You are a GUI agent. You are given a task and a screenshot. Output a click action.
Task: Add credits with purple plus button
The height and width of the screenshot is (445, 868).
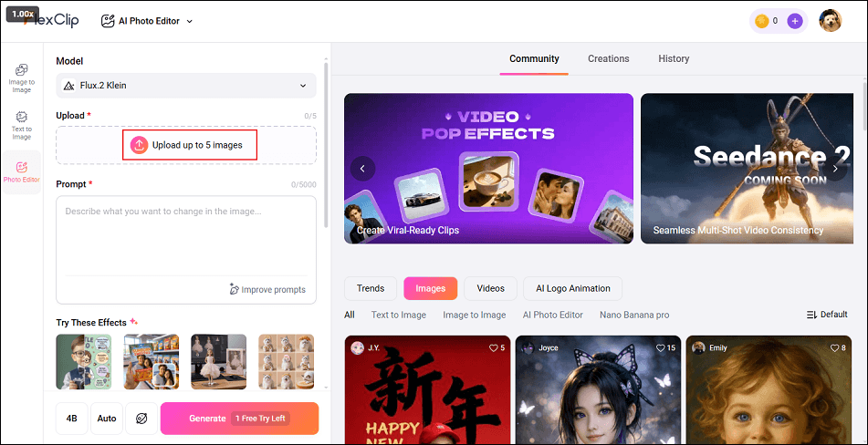tap(794, 21)
